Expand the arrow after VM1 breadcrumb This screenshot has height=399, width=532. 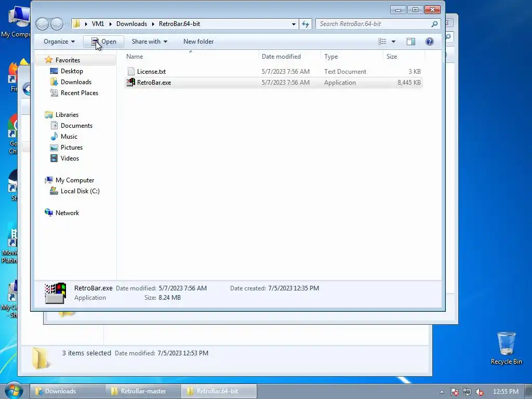[110, 24]
